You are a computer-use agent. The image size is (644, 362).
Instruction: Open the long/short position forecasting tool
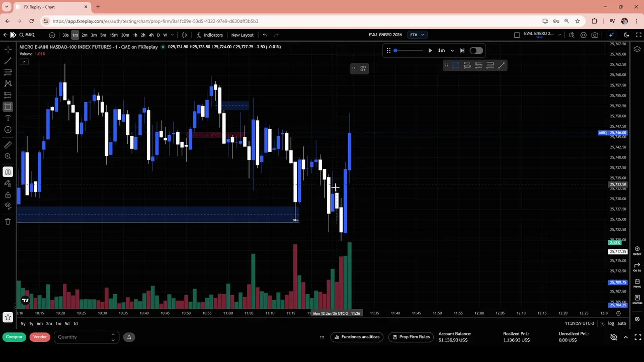click(8, 95)
